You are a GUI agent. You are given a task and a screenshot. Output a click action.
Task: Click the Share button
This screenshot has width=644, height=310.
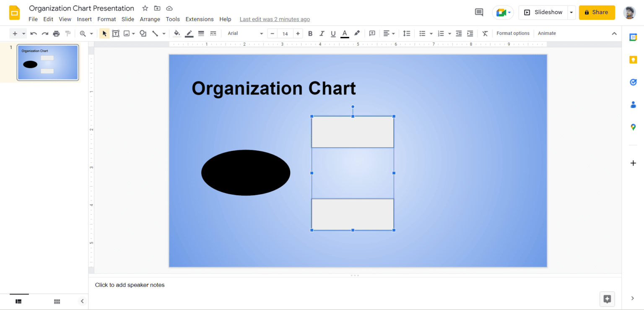[597, 12]
